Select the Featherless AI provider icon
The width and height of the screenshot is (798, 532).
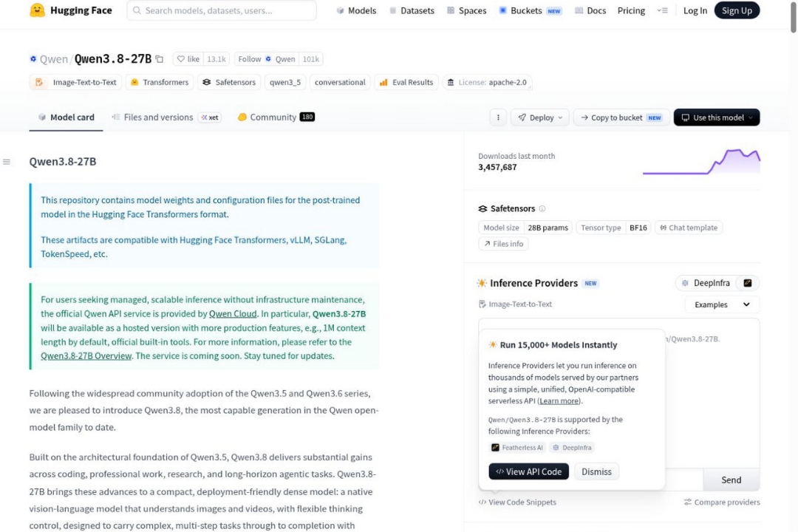pyautogui.click(x=748, y=283)
